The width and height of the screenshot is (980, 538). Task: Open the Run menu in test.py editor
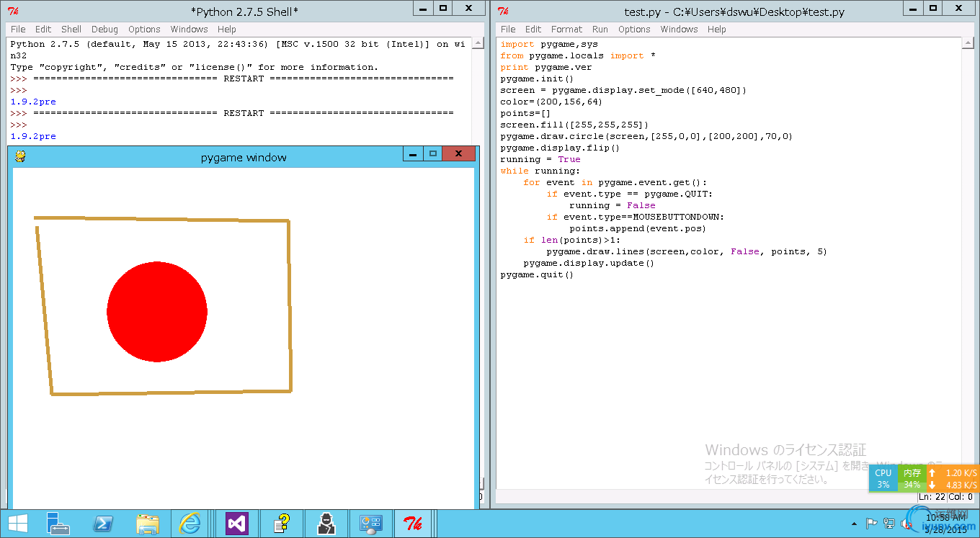(600, 30)
